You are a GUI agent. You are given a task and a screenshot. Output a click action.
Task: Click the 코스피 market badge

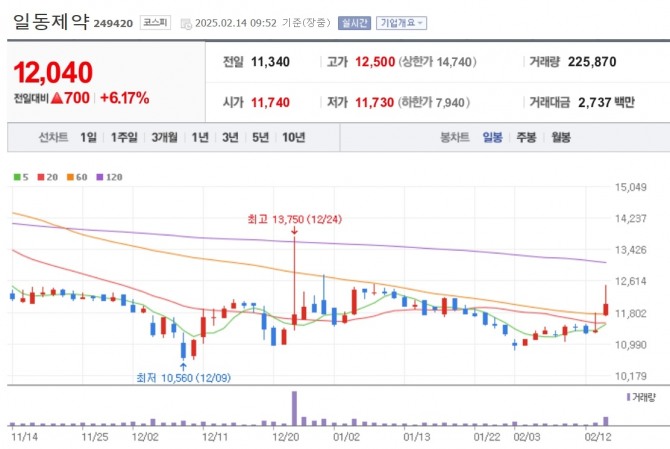coord(155,23)
